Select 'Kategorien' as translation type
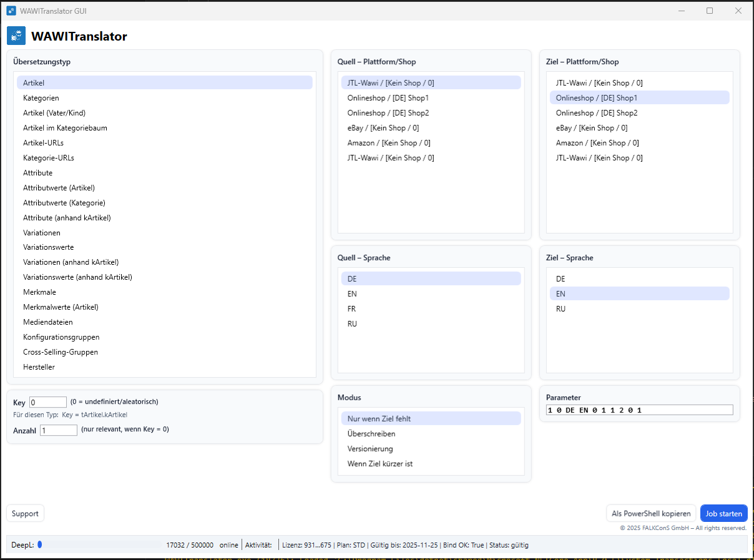Viewport: 754px width, 560px height. (x=41, y=98)
